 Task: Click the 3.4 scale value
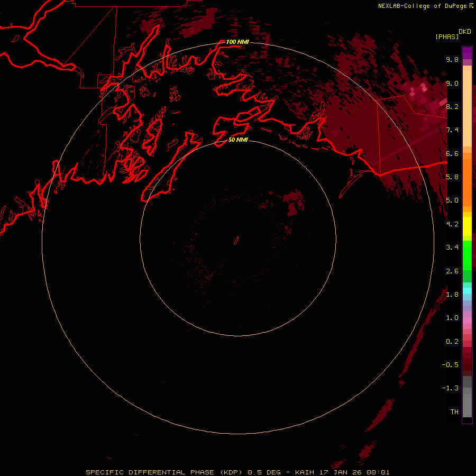[x=452, y=248]
